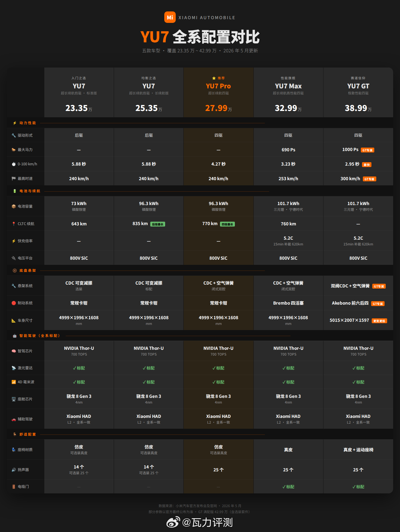The width and height of the screenshot is (400, 532).
Task: Select the 835 km range value
Action: 140,223
